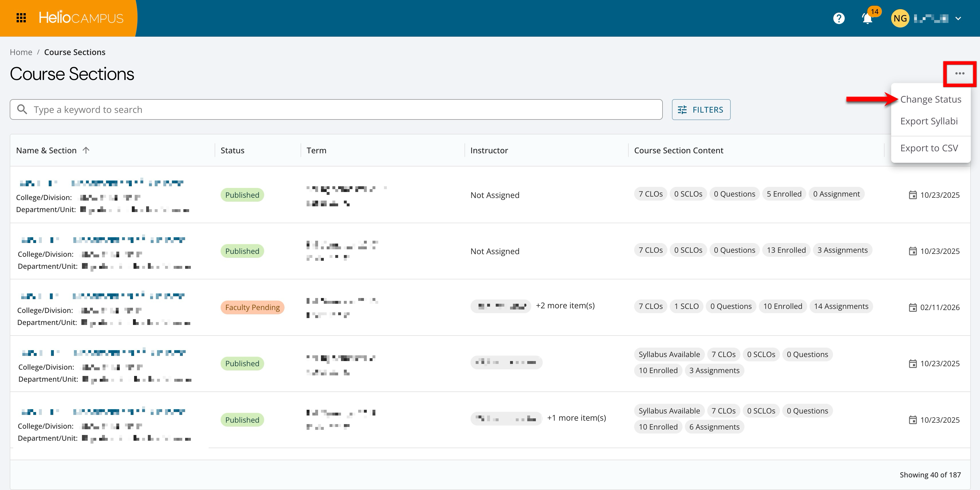Click the search magnifier icon
This screenshot has width=980, height=490.
coord(22,109)
